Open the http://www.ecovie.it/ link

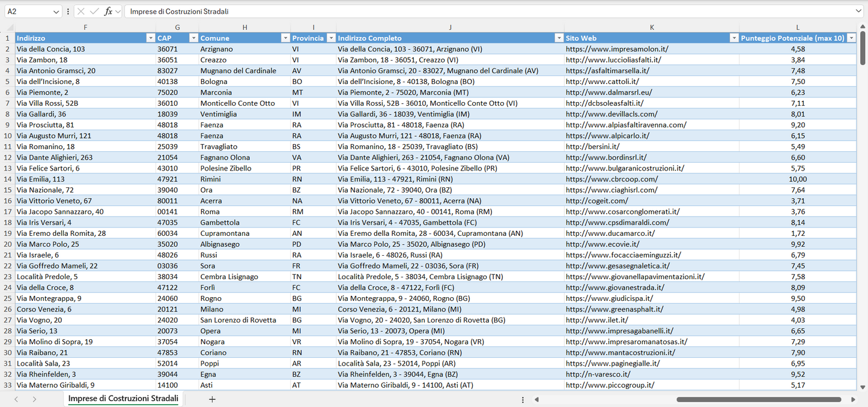[602, 244]
